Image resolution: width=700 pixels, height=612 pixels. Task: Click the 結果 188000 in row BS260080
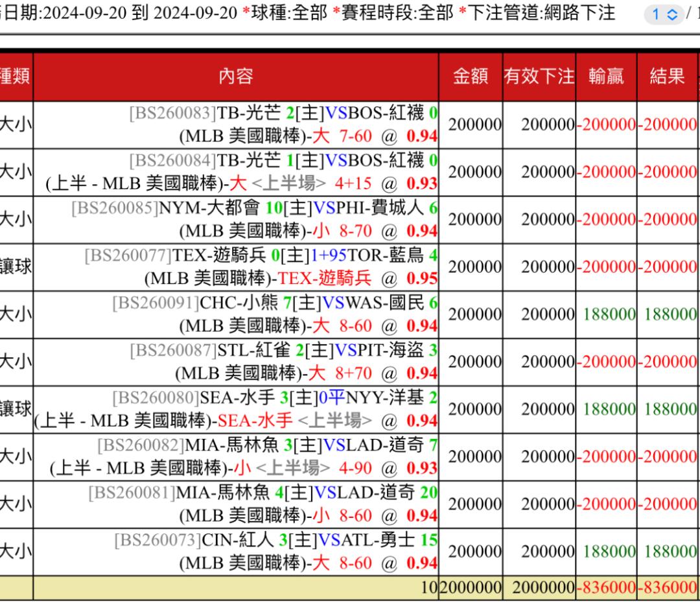tap(670, 409)
